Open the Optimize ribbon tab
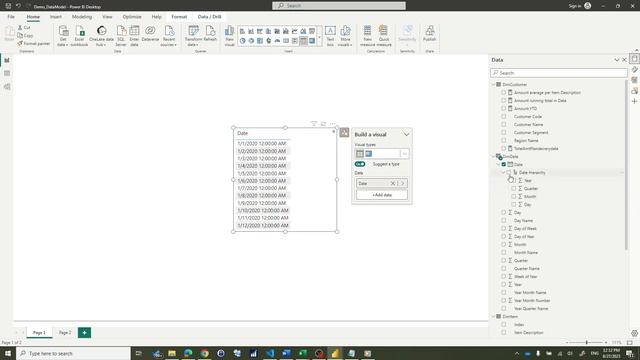Screen dimensions: 640x360 [132, 17]
